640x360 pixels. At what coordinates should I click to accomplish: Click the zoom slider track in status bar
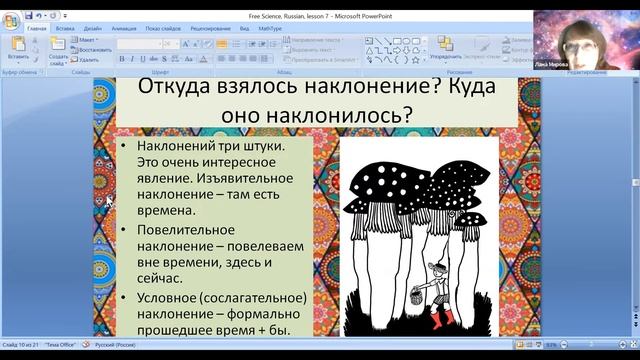(593, 345)
